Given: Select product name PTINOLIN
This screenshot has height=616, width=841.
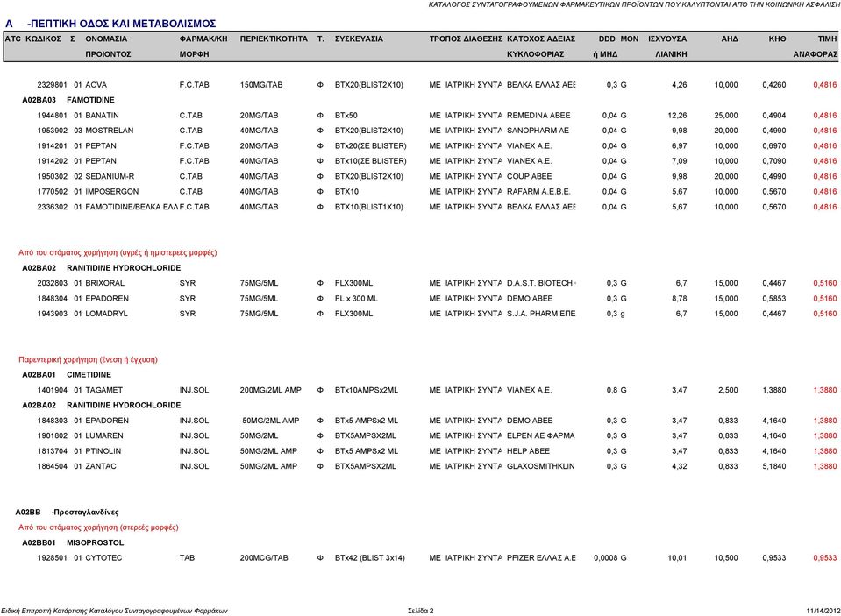Looking at the screenshot, I should [x=103, y=451].
